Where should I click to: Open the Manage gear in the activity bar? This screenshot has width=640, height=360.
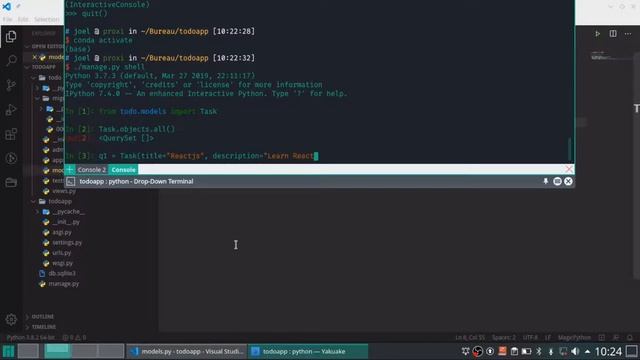click(x=11, y=319)
